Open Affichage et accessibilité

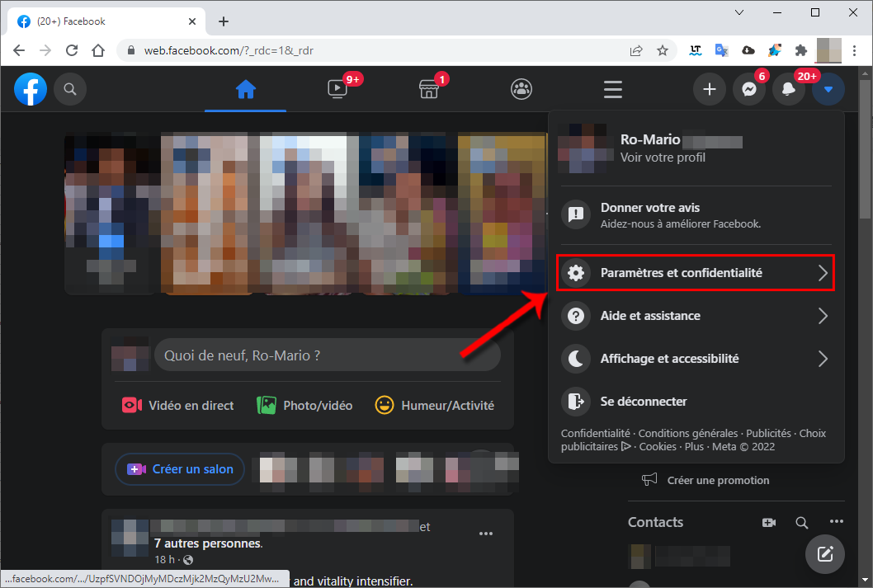click(x=696, y=359)
